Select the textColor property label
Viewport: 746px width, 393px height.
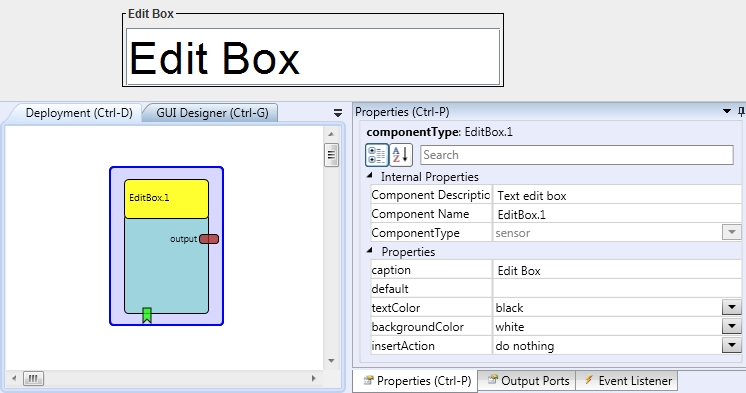pos(396,308)
